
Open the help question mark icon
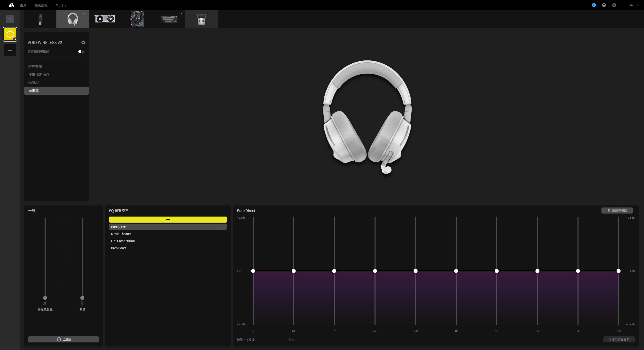604,5
